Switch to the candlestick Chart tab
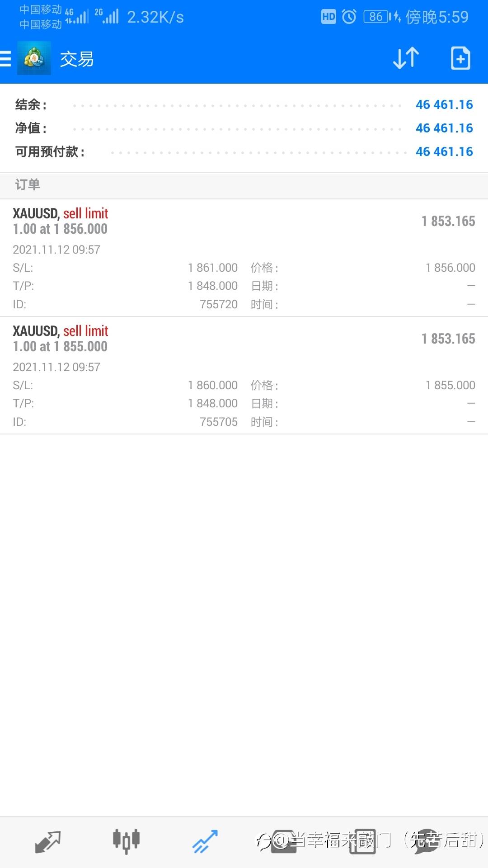This screenshot has width=488, height=868. click(x=126, y=842)
